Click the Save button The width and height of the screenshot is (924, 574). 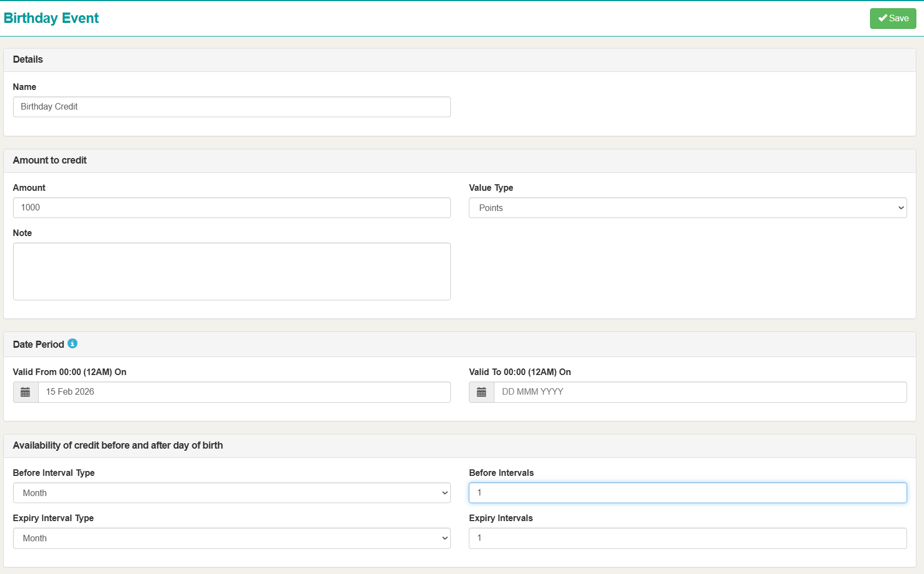[x=892, y=19]
